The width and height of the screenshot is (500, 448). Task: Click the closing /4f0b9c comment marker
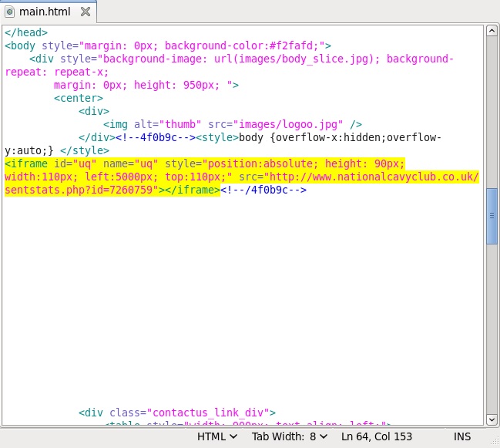[x=263, y=190]
